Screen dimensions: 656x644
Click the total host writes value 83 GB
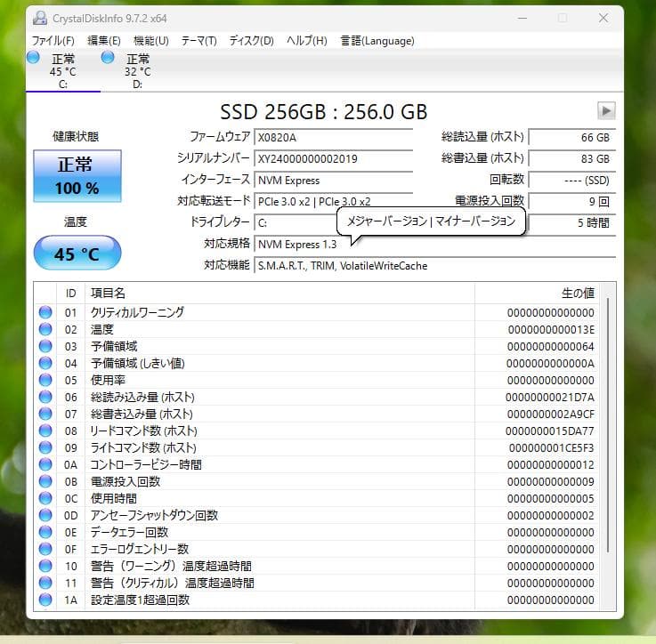pyautogui.click(x=572, y=159)
